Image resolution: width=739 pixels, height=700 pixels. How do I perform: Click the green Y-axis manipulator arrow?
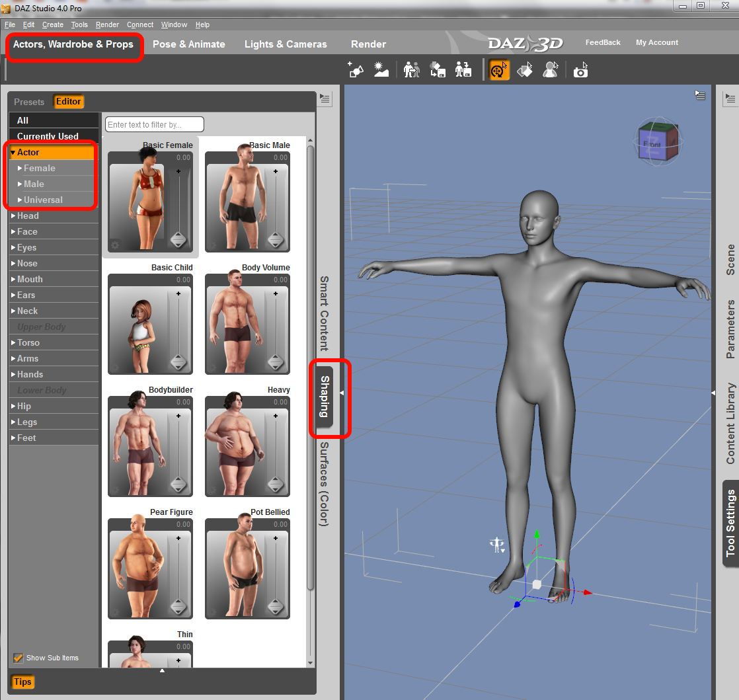click(x=536, y=534)
